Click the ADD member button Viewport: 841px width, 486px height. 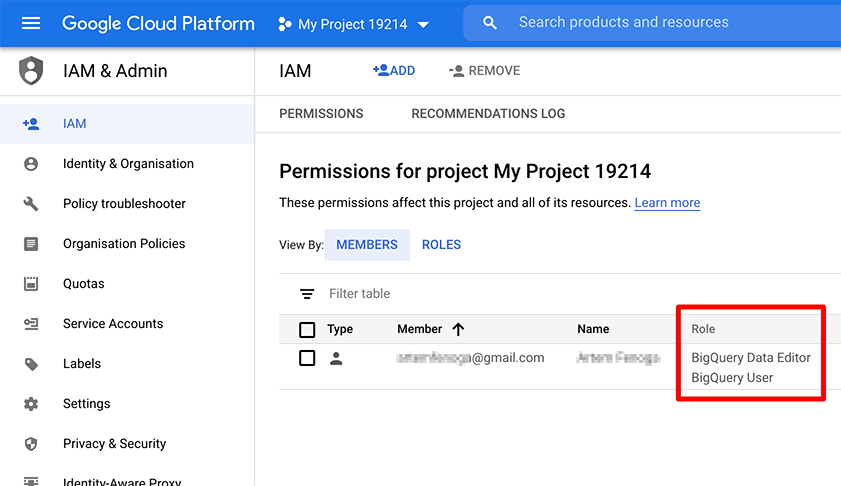(393, 71)
